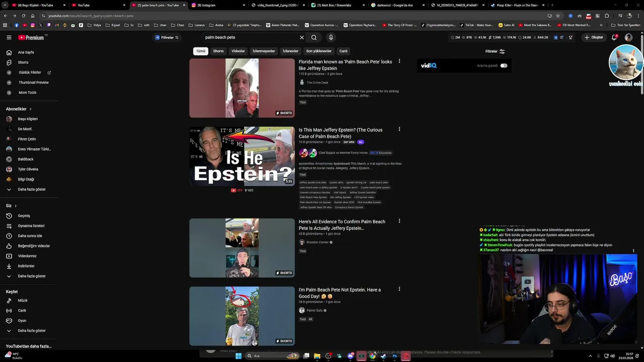Click the vidIQ logo in side panel

(429, 65)
